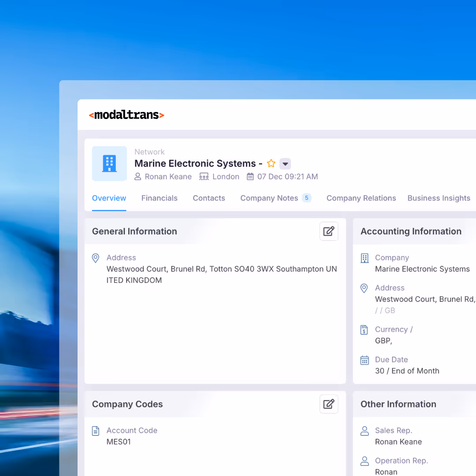Open the Business Insights tab
This screenshot has width=476, height=476.
tap(439, 198)
